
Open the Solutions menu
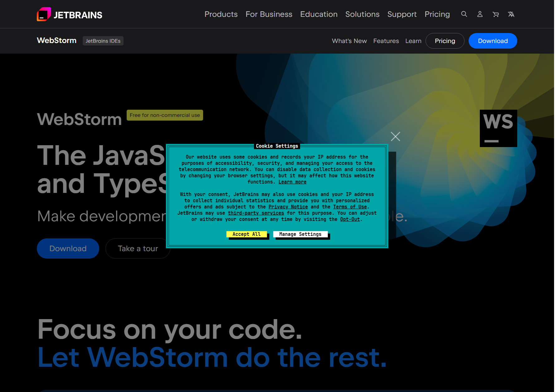[362, 14]
